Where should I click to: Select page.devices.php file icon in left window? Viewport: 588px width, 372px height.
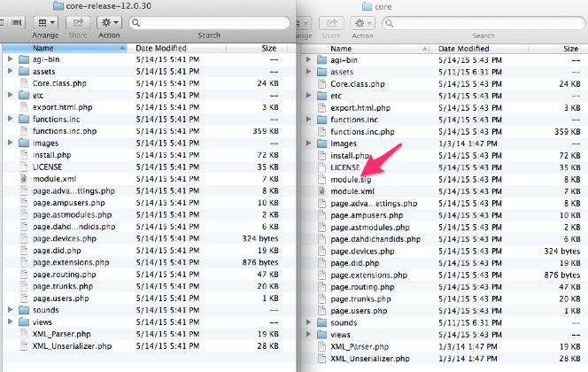[x=24, y=238]
